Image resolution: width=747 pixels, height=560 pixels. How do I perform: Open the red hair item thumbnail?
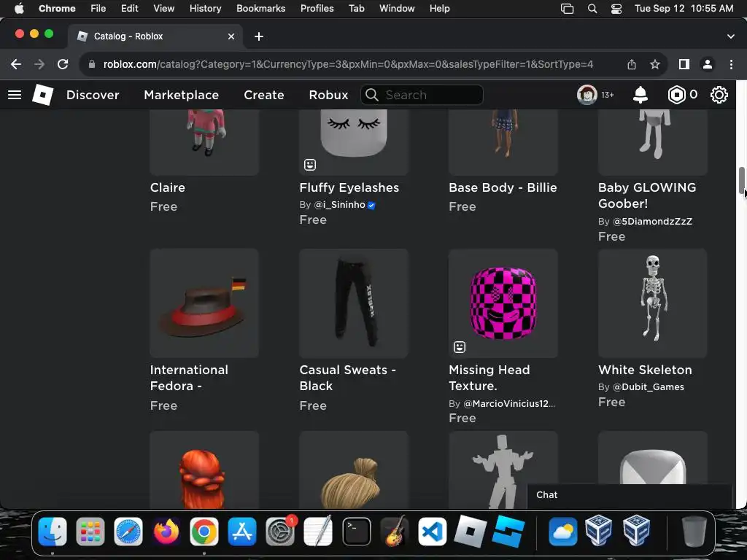(204, 470)
